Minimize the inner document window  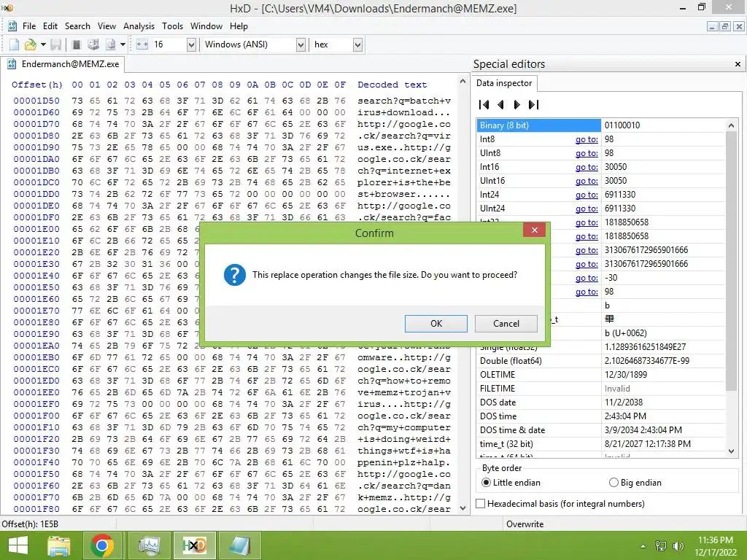tap(712, 26)
